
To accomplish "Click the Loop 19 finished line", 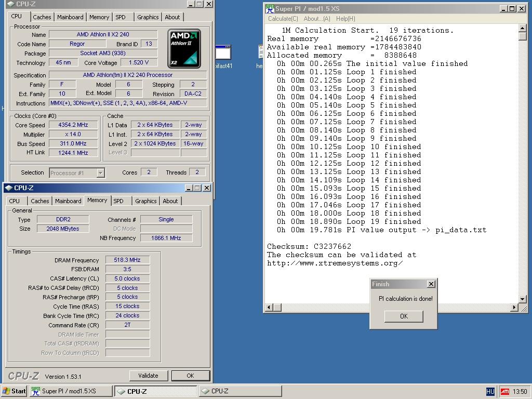I will 349,221.
